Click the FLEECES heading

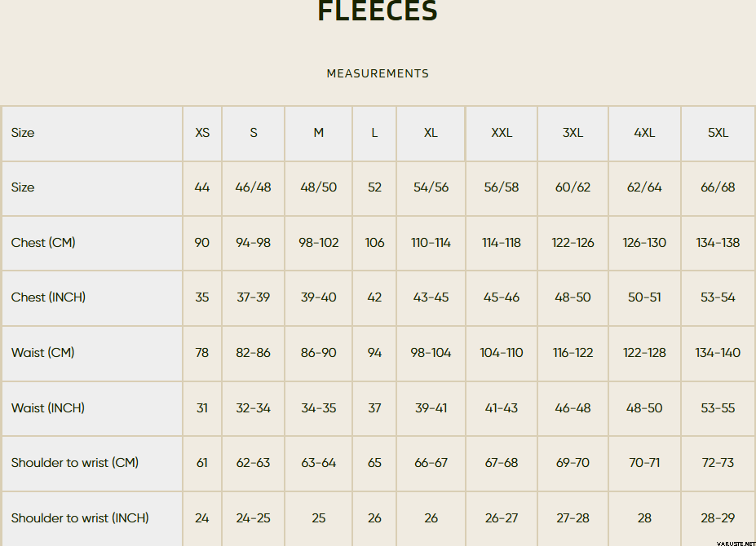click(x=378, y=11)
